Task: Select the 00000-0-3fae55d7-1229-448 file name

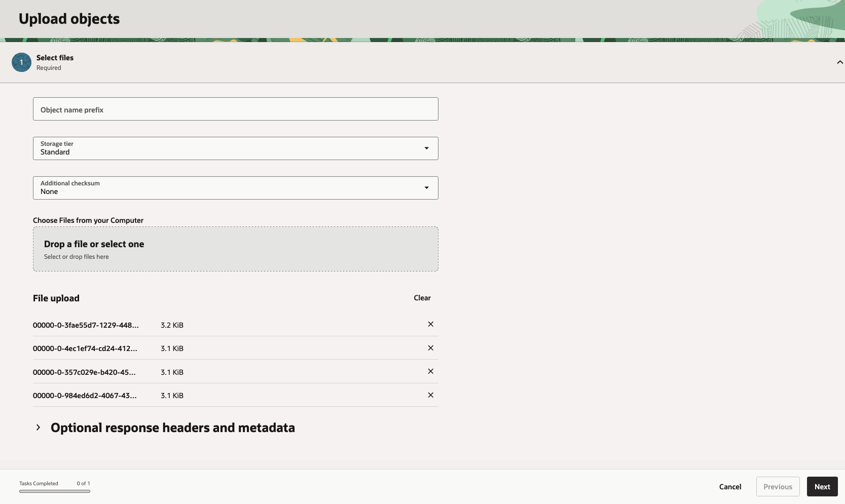Action: point(86,325)
